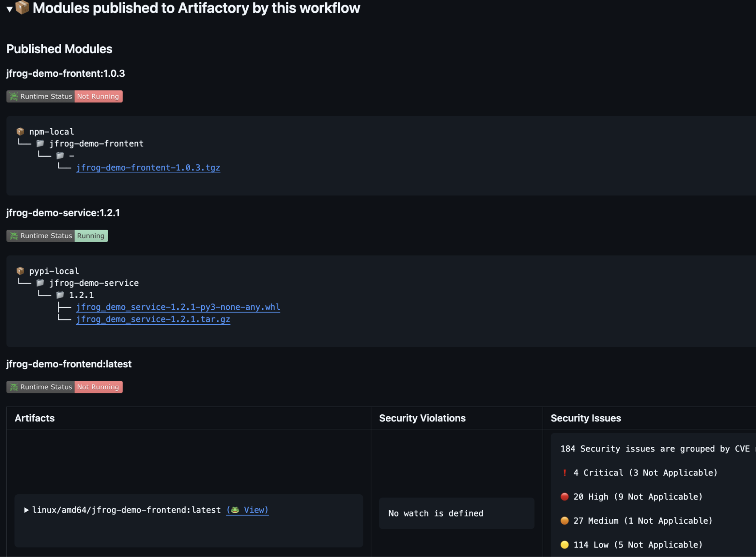
Task: Open jfrog-demo-frontent-1.0.3.tgz link
Action: pyautogui.click(x=148, y=167)
